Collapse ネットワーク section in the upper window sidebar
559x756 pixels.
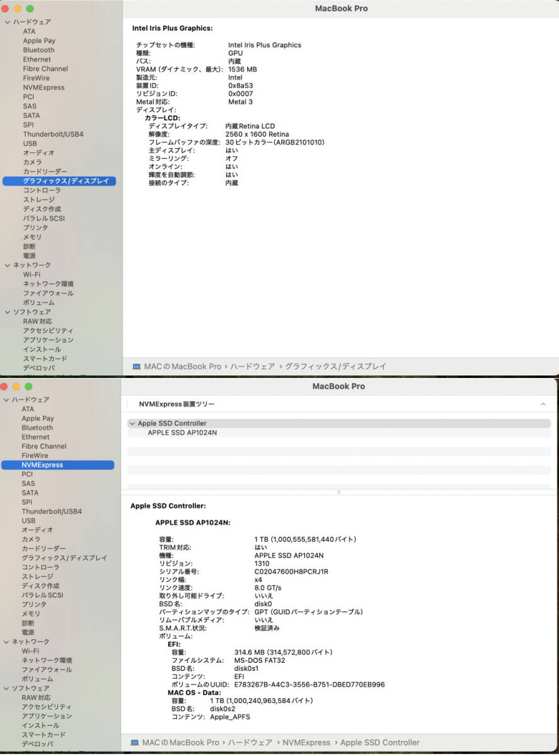tap(7, 265)
